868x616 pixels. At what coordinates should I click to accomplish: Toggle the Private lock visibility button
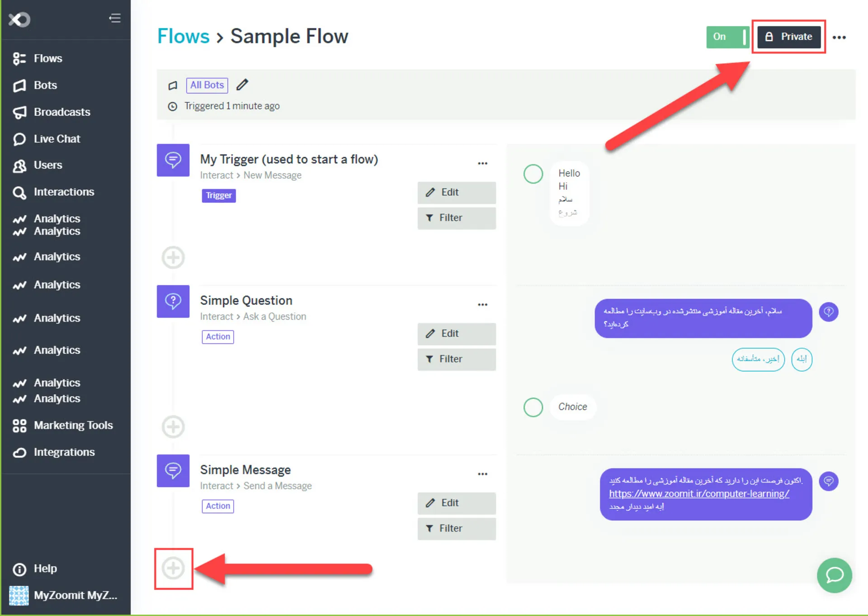pyautogui.click(x=789, y=37)
